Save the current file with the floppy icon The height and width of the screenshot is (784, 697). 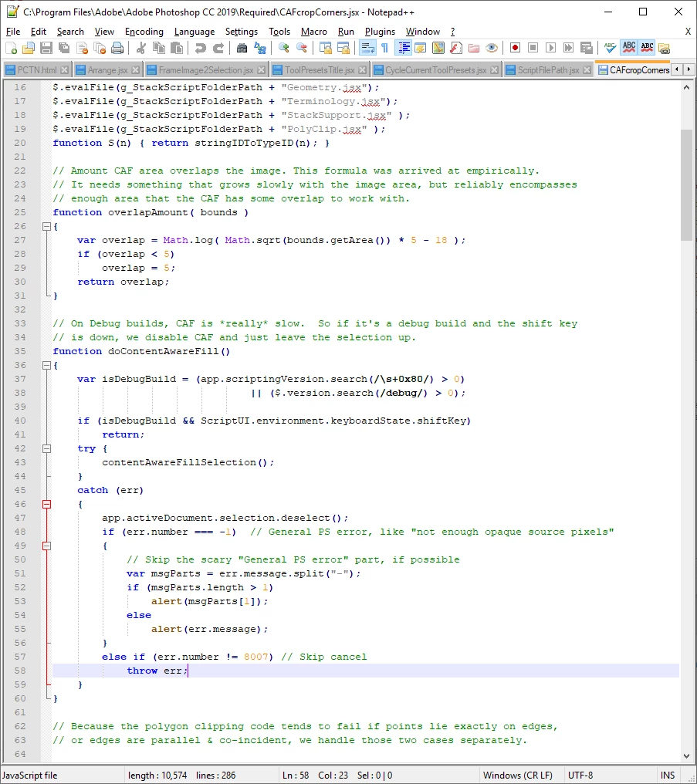46,48
